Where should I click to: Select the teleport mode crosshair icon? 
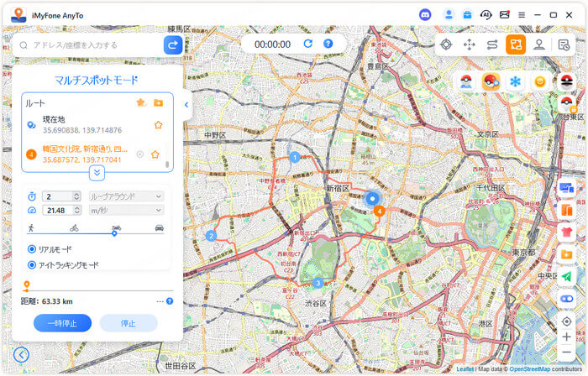446,44
